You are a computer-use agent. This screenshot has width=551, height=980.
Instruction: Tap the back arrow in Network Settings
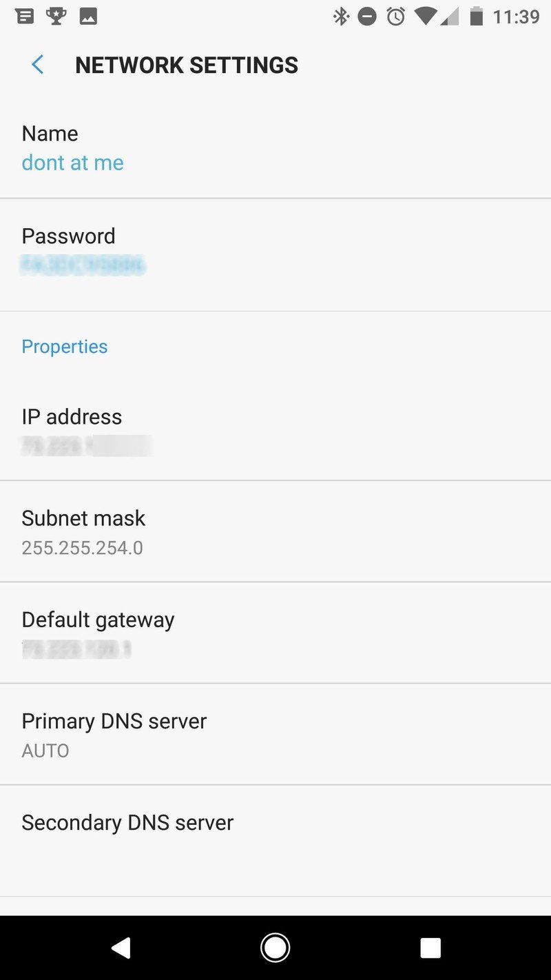click(x=36, y=64)
